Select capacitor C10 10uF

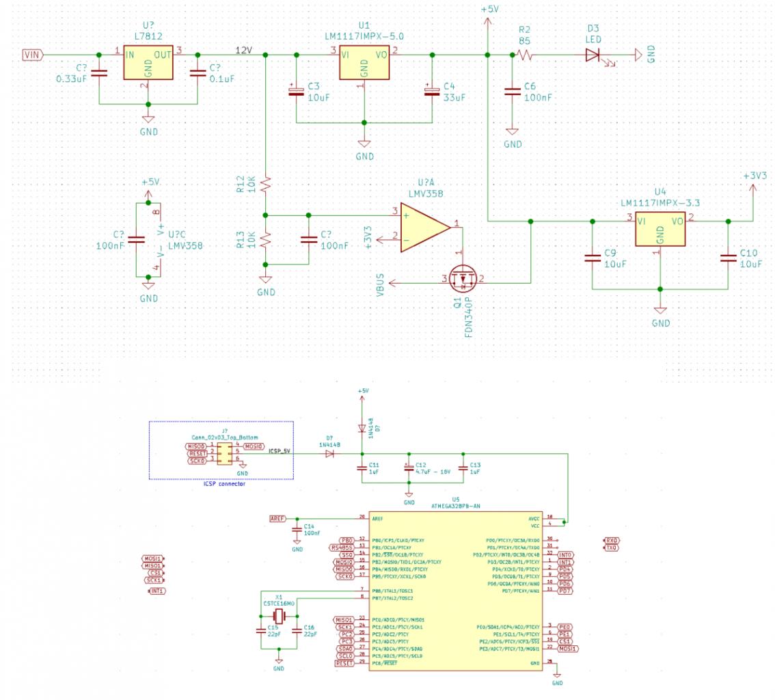pos(728,258)
